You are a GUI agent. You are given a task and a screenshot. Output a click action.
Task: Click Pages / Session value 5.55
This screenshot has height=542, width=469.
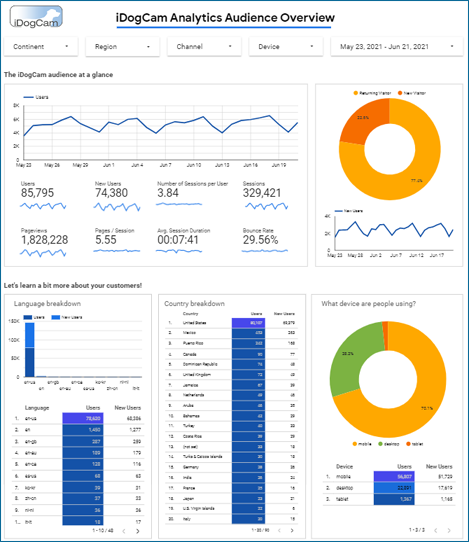pos(106,240)
